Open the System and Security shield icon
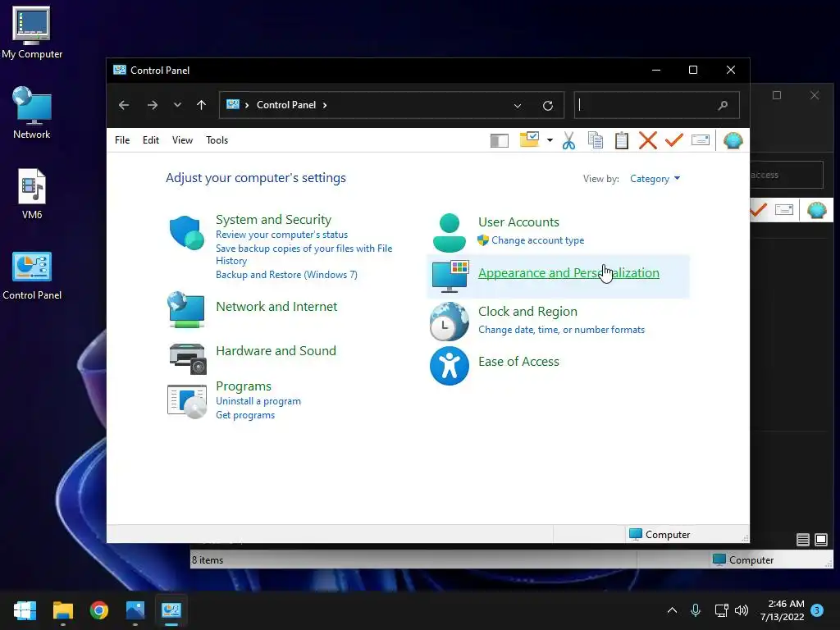840x630 pixels. coord(186,233)
